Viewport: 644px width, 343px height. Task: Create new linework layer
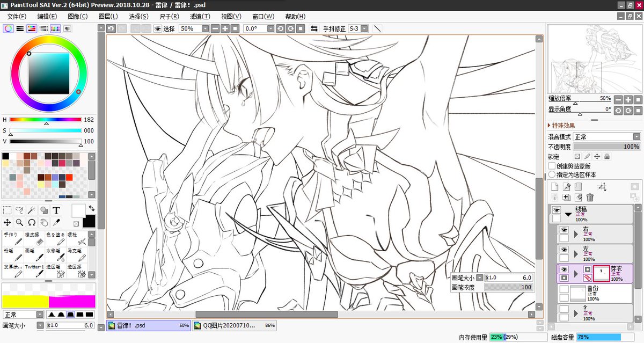(567, 187)
